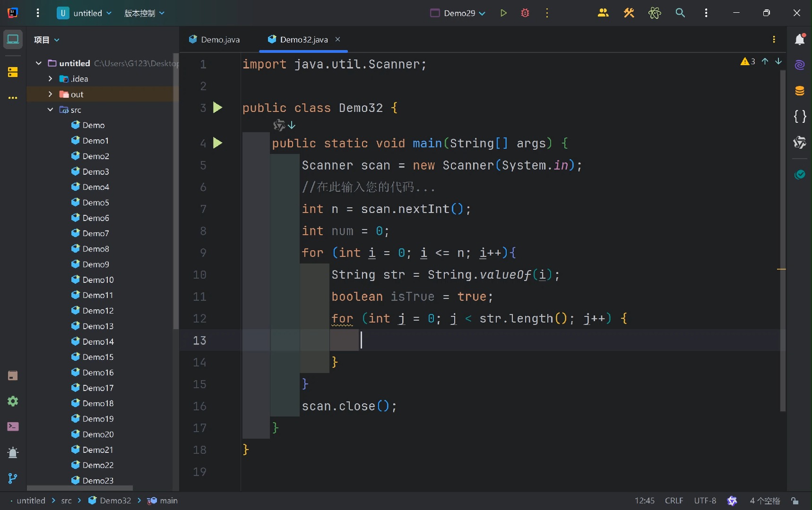
Task: Collapse the src folder
Action: [x=50, y=110]
